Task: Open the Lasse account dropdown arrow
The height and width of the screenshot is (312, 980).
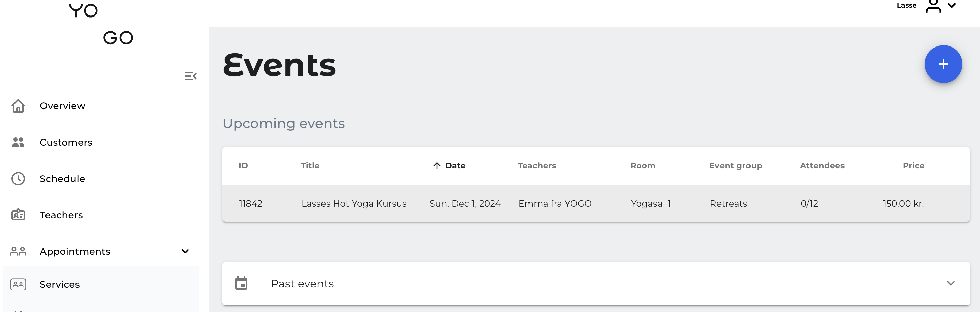Action: coord(952,6)
